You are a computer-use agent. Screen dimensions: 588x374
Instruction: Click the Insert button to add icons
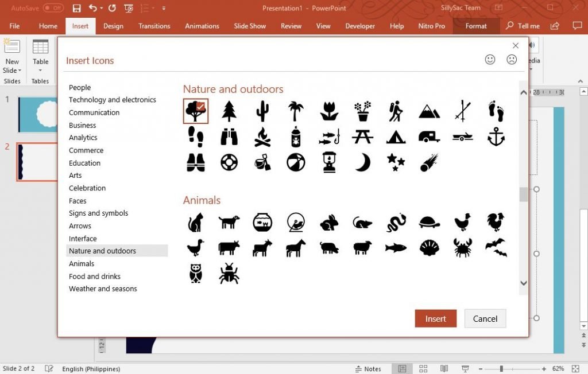[435, 318]
